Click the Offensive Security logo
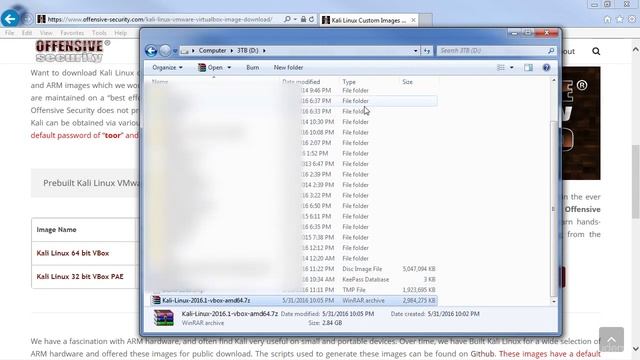Screen dimensions: 640x360 point(73,51)
